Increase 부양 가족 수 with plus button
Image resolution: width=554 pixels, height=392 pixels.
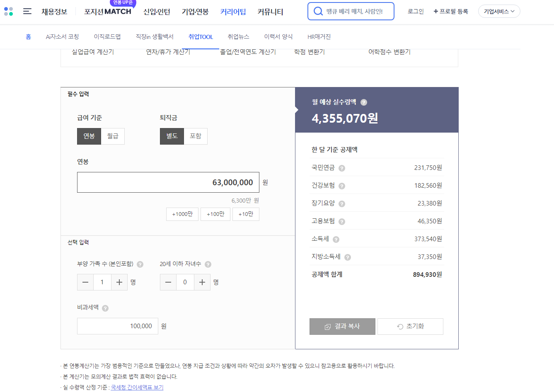pos(119,282)
